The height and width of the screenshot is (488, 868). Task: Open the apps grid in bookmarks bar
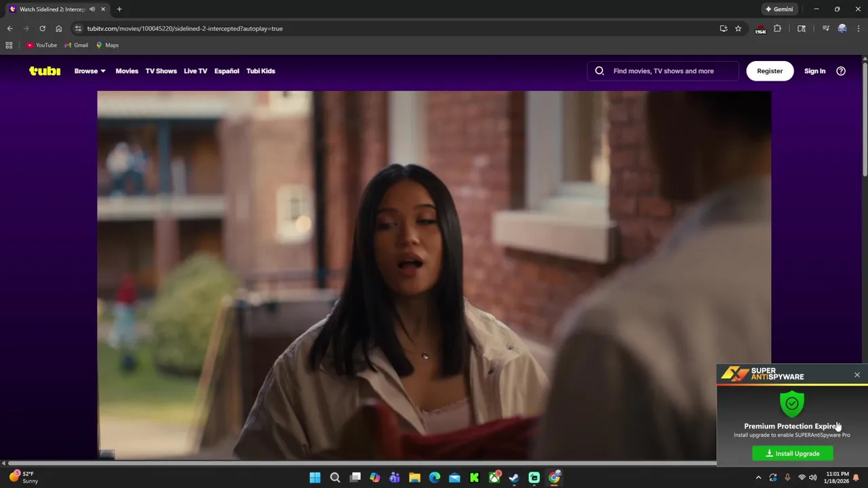coord(9,45)
